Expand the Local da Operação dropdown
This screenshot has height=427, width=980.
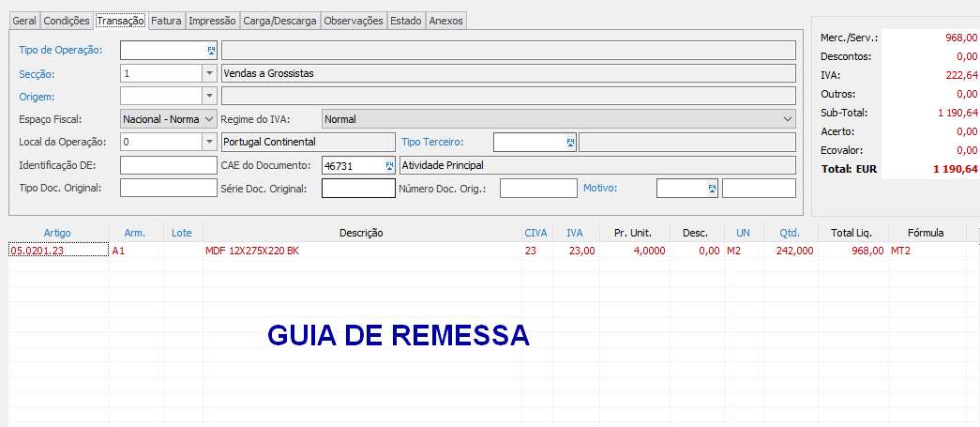pyautogui.click(x=209, y=143)
